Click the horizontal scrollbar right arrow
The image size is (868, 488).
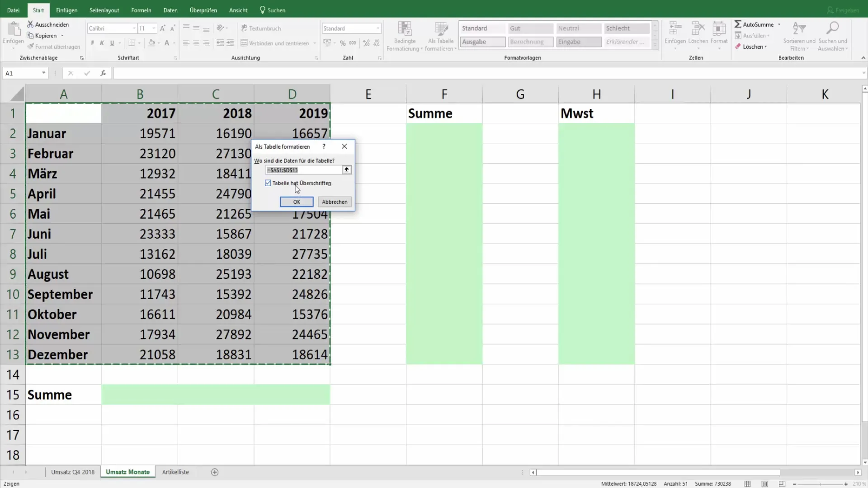(x=858, y=472)
